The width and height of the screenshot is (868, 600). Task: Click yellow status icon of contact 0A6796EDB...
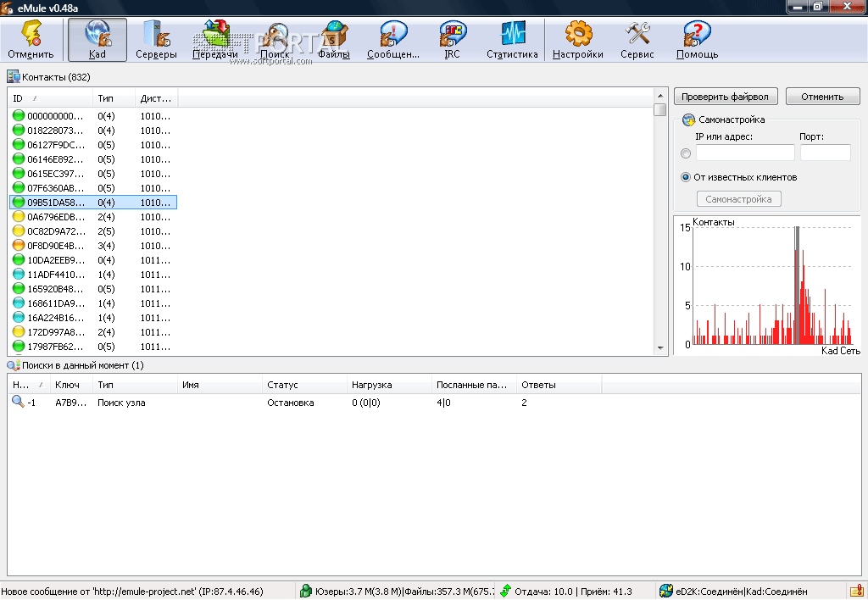pyautogui.click(x=19, y=216)
